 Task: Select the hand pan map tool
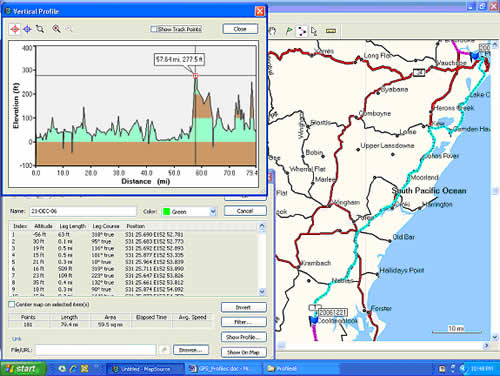272,31
